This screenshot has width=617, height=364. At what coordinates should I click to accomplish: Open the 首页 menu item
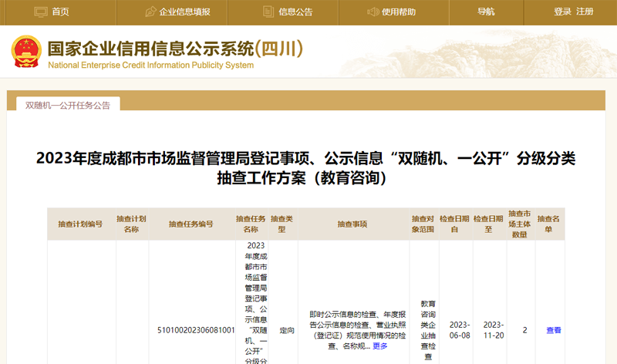coord(60,12)
